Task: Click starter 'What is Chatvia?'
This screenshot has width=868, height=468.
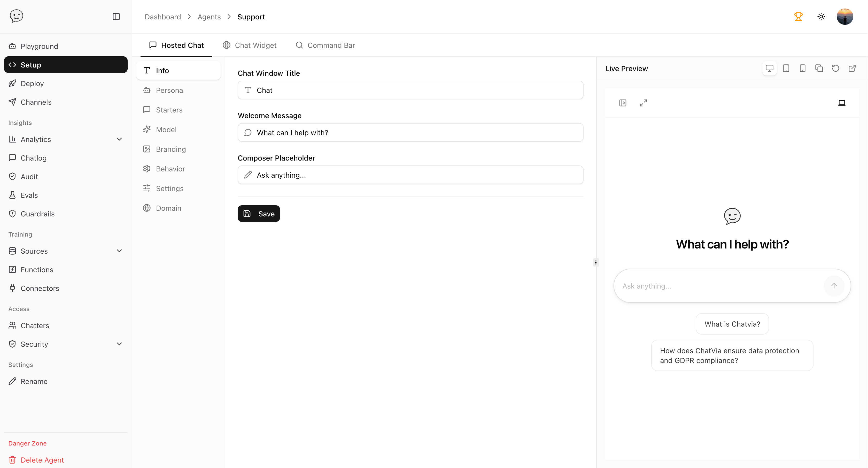Action: click(x=732, y=324)
